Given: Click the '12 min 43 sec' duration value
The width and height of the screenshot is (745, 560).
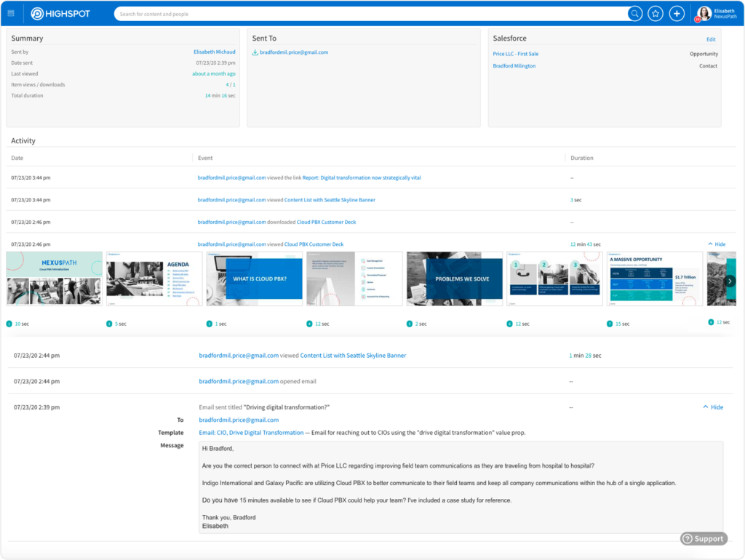Looking at the screenshot, I should click(586, 244).
